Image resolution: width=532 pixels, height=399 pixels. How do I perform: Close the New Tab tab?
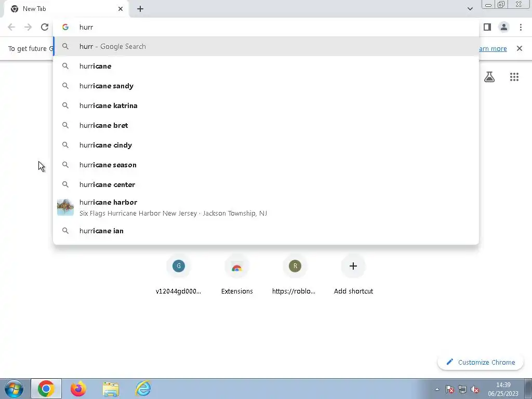pyautogui.click(x=121, y=9)
